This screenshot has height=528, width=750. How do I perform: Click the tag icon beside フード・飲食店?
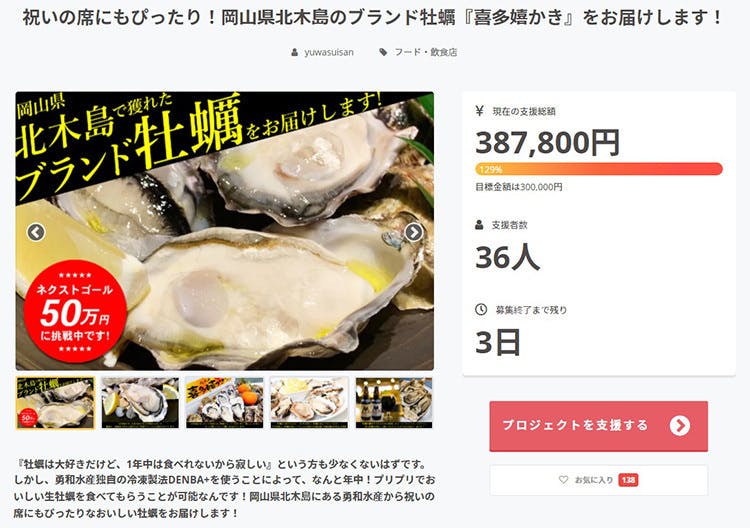tap(383, 52)
